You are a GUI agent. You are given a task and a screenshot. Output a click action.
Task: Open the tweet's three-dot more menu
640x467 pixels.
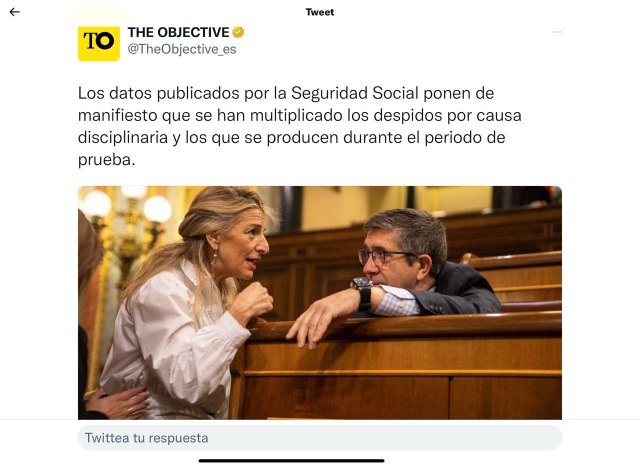(x=557, y=32)
